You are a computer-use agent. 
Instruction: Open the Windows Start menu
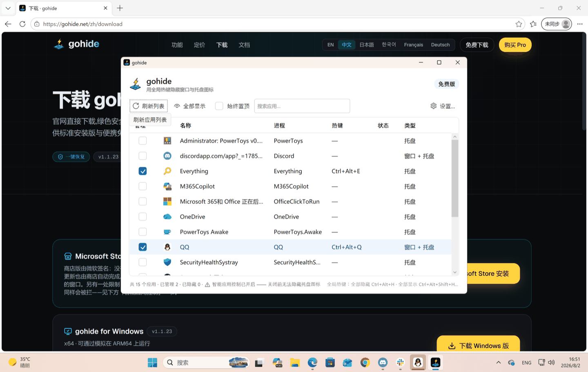[x=152, y=363]
